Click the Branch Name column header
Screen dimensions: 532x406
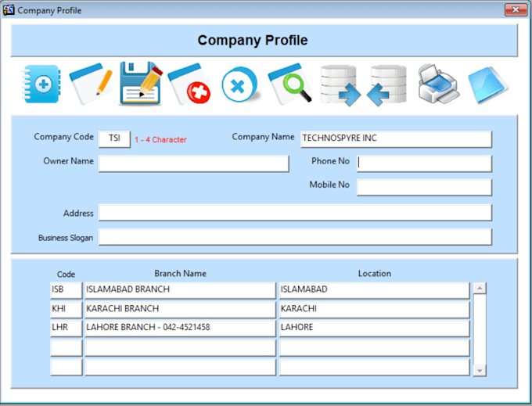point(180,273)
